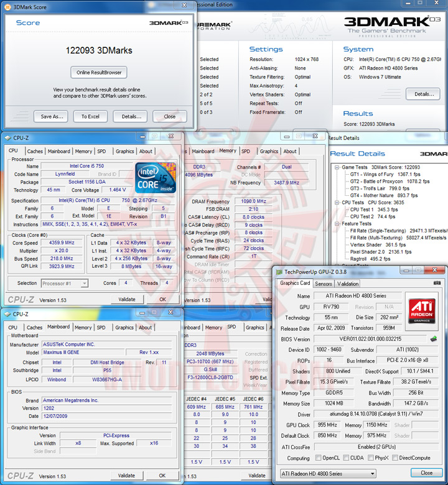Toggle the PhysX checkbox

coord(371,458)
